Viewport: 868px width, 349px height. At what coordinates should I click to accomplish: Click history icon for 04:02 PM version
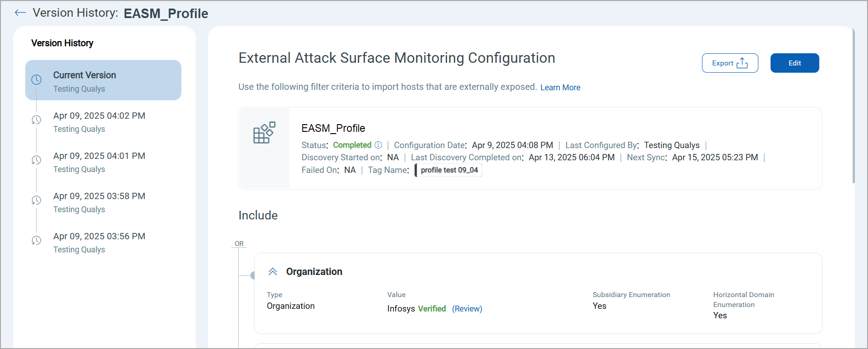[37, 120]
